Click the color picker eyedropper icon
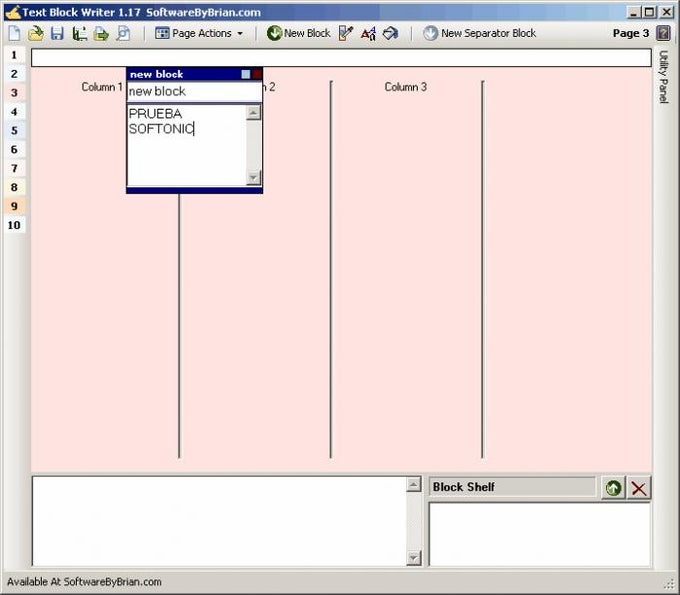Screen dimensions: 680x595 [x=346, y=33]
